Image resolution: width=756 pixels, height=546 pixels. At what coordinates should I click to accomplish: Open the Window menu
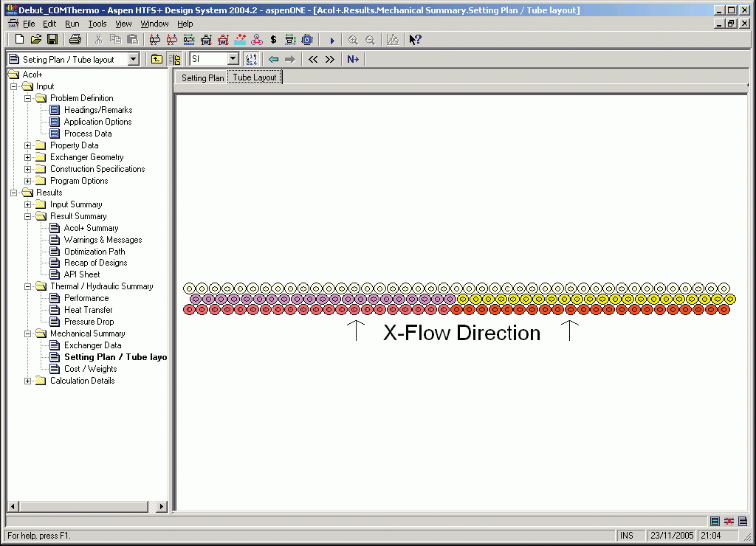[x=155, y=24]
